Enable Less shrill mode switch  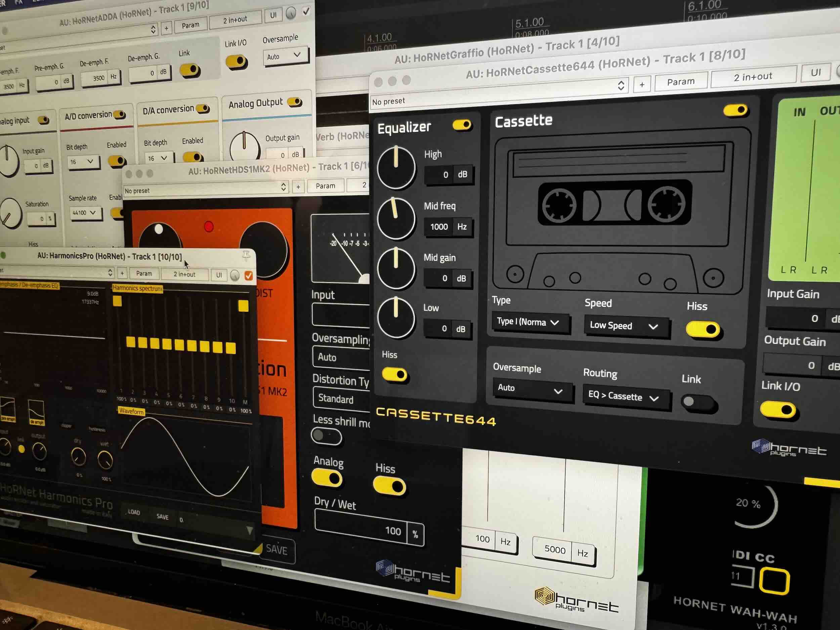click(x=326, y=436)
